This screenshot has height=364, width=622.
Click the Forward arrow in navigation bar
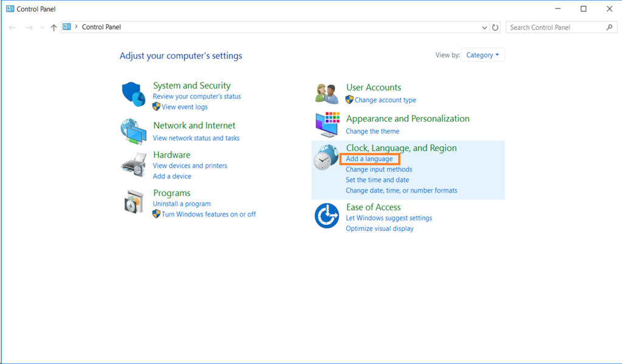tap(29, 27)
